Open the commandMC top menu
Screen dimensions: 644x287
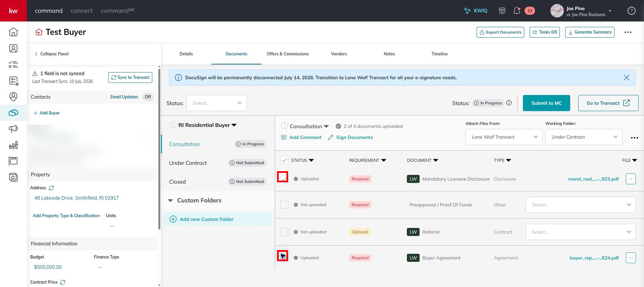[x=118, y=11]
